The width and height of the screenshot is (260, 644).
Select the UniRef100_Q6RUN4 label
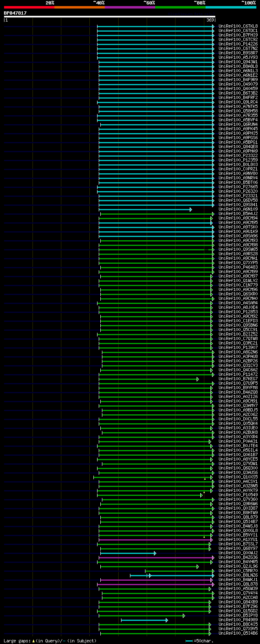coord(238,125)
